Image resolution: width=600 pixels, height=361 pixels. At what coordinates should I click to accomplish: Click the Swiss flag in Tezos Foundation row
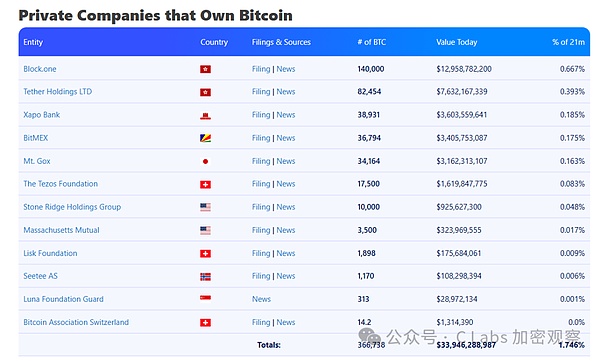[x=205, y=185]
